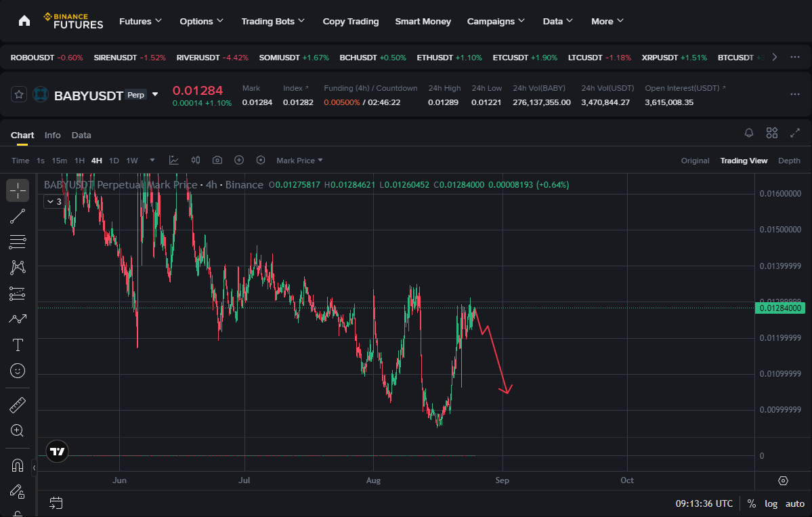Open the Chart tab
This screenshot has height=517, width=812.
point(22,136)
